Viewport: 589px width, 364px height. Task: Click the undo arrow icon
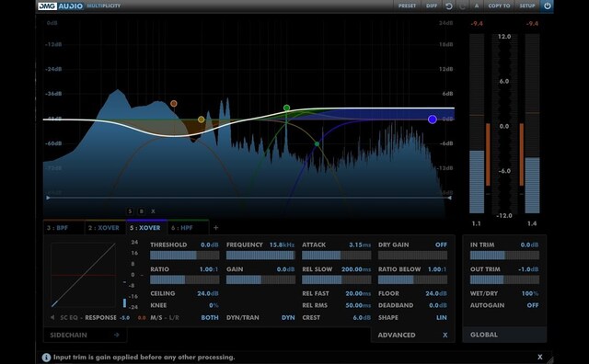tap(449, 6)
